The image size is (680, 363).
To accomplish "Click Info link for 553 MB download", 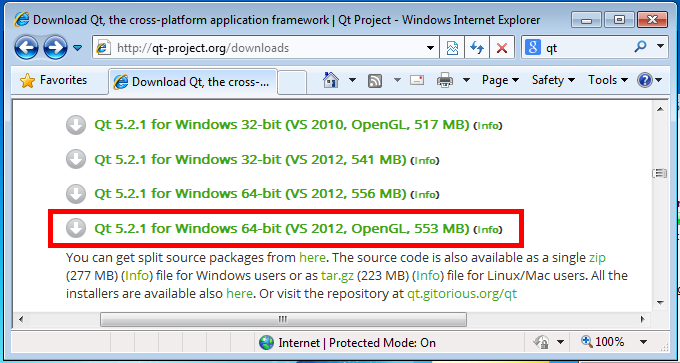I will click(487, 229).
